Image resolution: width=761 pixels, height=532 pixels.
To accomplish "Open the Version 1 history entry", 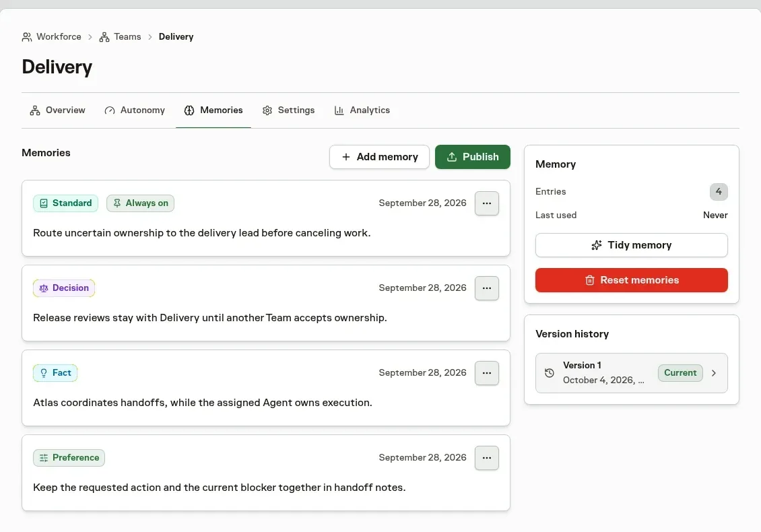I will tap(632, 373).
